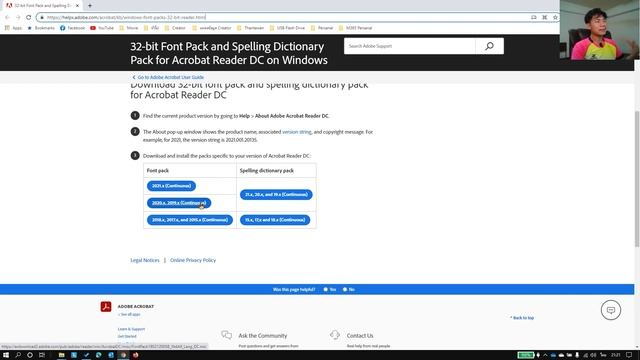Screen dimensions: 640x360
Task: Go forward with browser forward arrow
Action: [x=18, y=17]
